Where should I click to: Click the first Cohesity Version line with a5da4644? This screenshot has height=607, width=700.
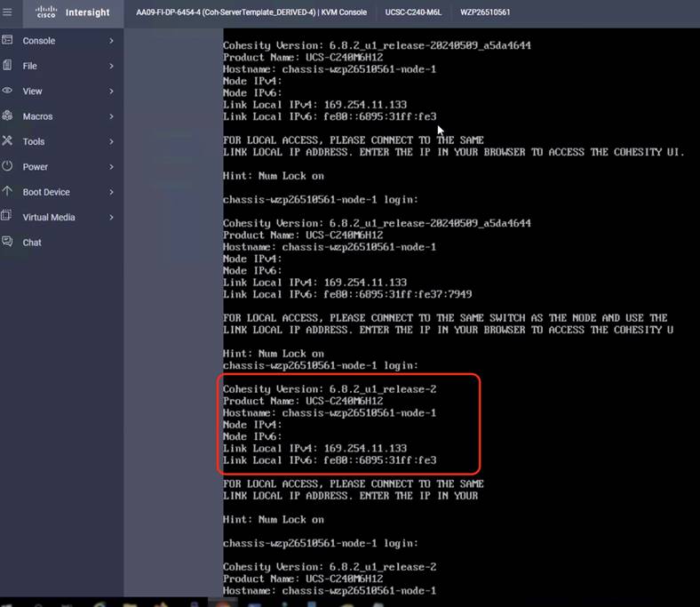point(377,45)
